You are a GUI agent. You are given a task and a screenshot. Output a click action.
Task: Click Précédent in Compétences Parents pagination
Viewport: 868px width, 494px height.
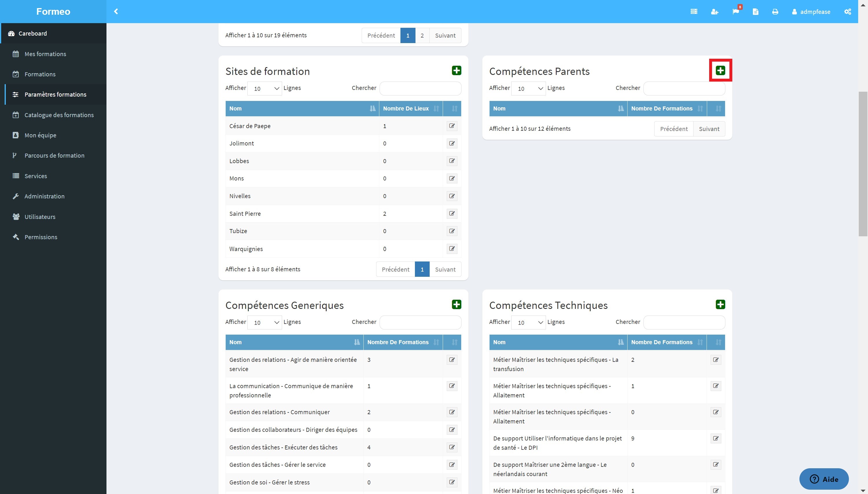[x=674, y=129]
